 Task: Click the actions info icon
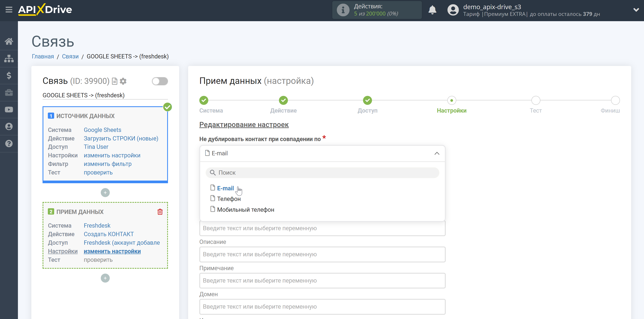[343, 10]
